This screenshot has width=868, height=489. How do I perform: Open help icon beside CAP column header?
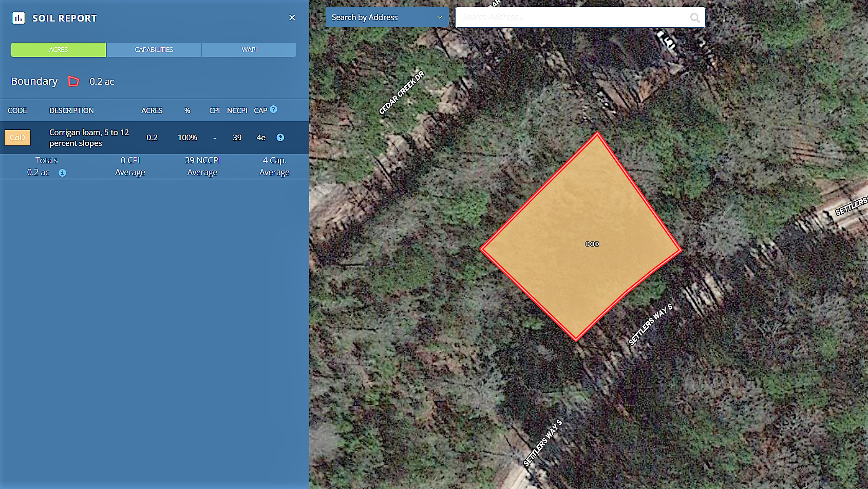pyautogui.click(x=274, y=109)
